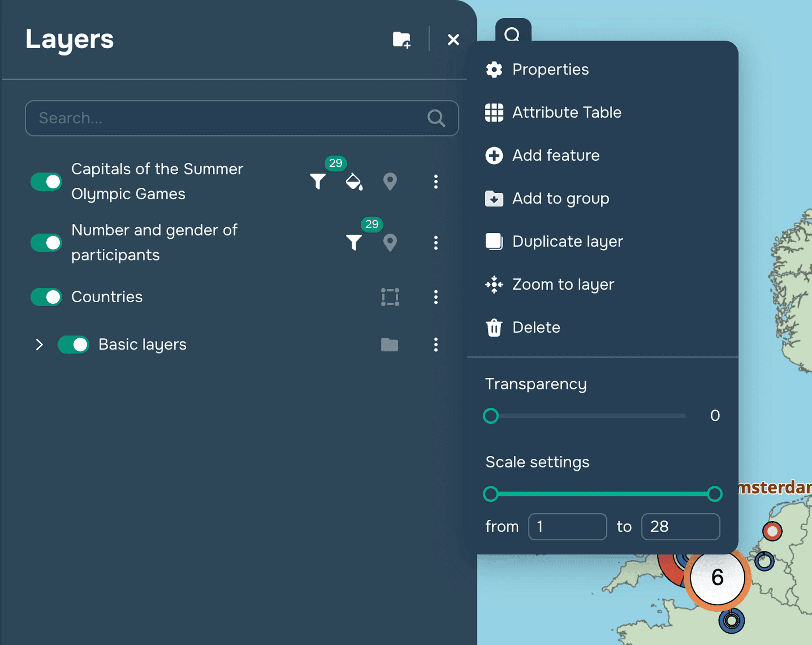Open three-dot menu for Countries layer

tap(436, 297)
